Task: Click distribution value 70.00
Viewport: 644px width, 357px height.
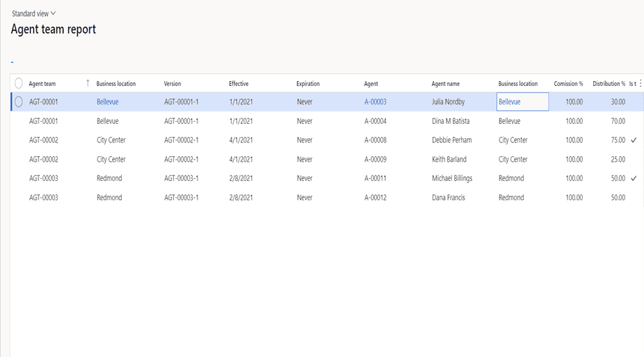Action: click(618, 121)
